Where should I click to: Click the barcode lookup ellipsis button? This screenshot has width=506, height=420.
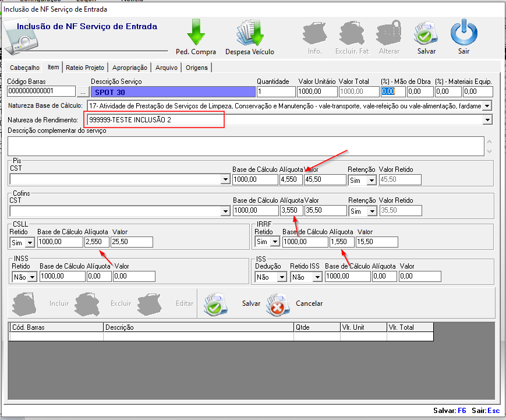(x=83, y=91)
